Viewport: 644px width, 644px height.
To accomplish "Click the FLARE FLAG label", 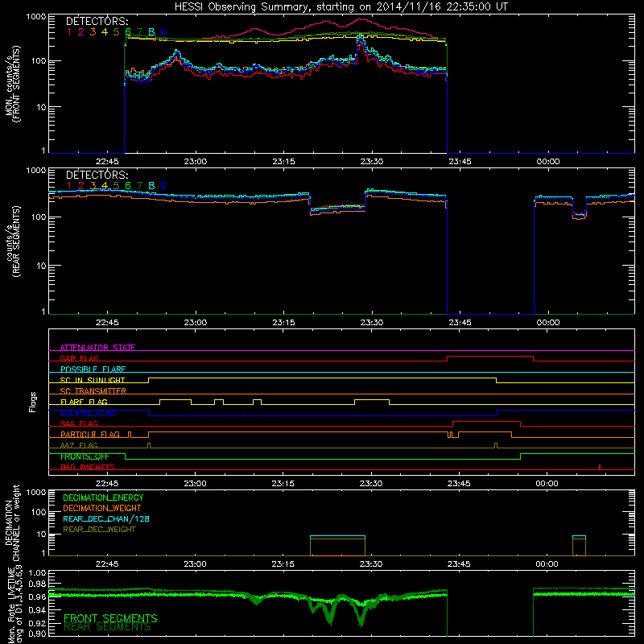I will (84, 402).
